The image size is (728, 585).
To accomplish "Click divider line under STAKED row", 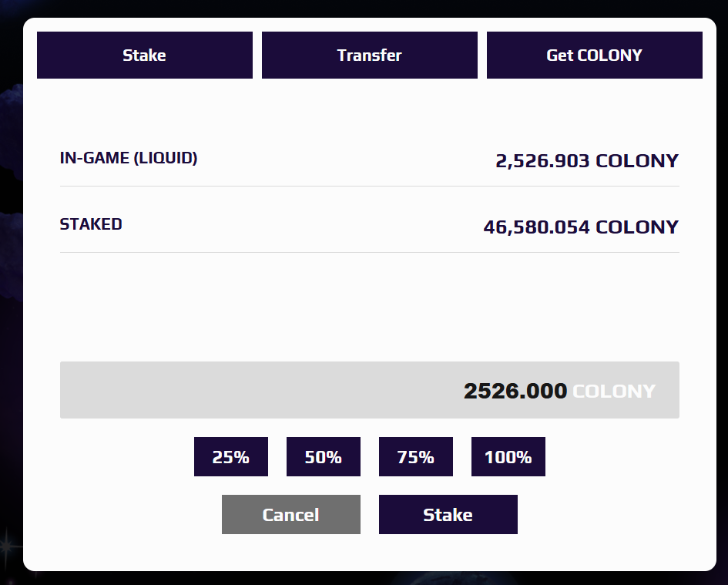I will [x=370, y=252].
